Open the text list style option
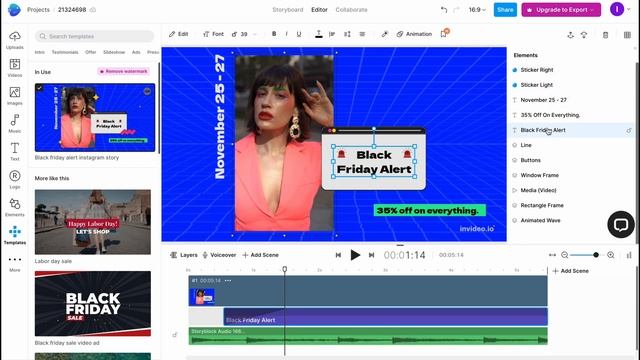Screen dimensions: 640x360 [x=362, y=34]
